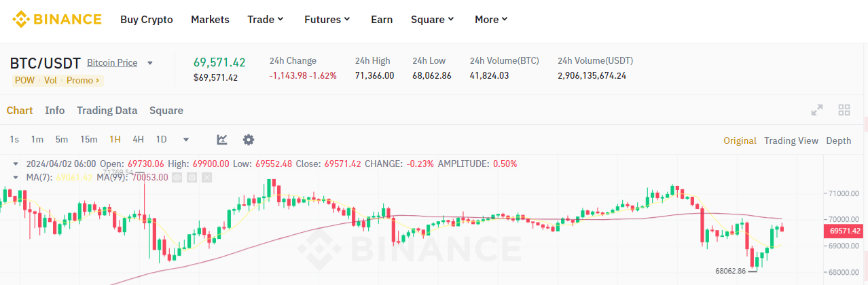868x285 pixels.
Task: Select the 4H time interval
Action: [x=138, y=140]
